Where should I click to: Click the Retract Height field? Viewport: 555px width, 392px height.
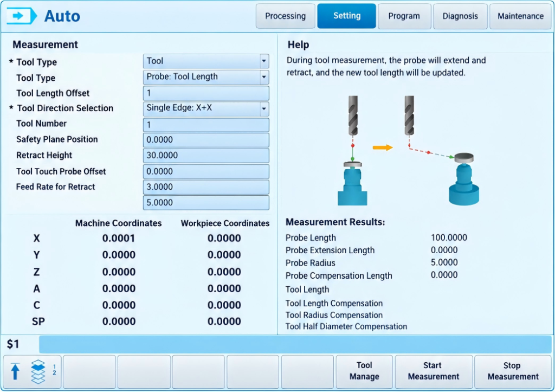tap(206, 156)
